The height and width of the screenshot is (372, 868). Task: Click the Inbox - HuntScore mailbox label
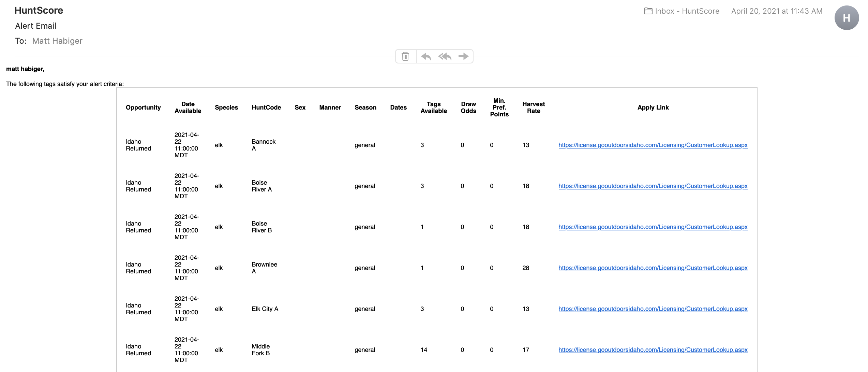687,11
